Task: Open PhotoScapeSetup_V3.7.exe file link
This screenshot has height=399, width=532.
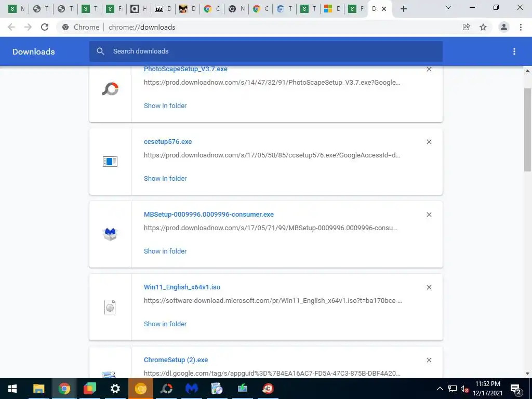Action: (185, 69)
